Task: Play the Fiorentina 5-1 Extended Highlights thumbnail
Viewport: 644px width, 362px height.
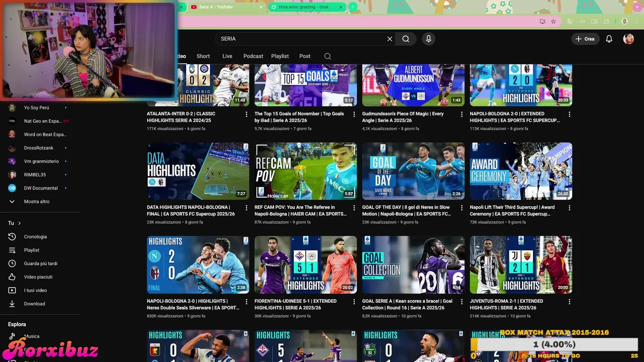Action: tap(305, 264)
